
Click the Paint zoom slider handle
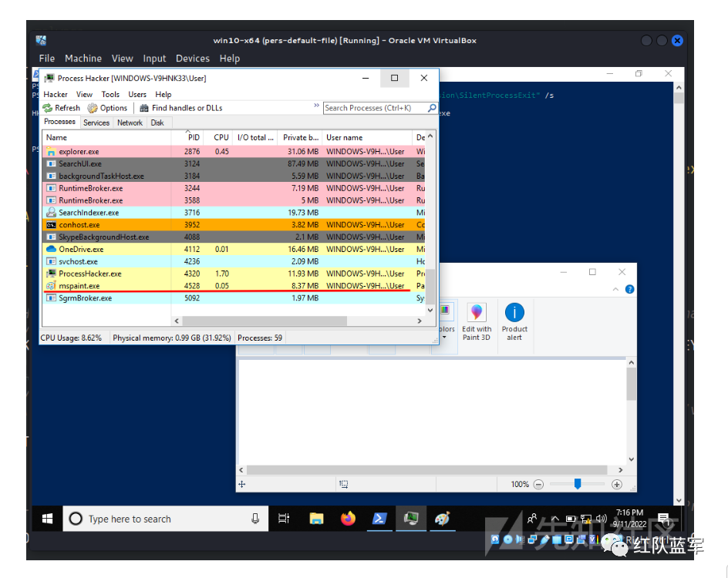pos(578,484)
